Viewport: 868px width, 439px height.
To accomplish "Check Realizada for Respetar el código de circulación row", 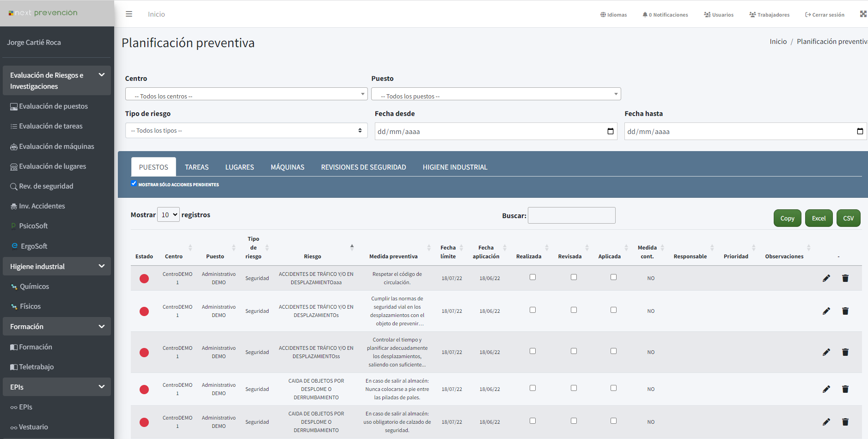I will (532, 277).
